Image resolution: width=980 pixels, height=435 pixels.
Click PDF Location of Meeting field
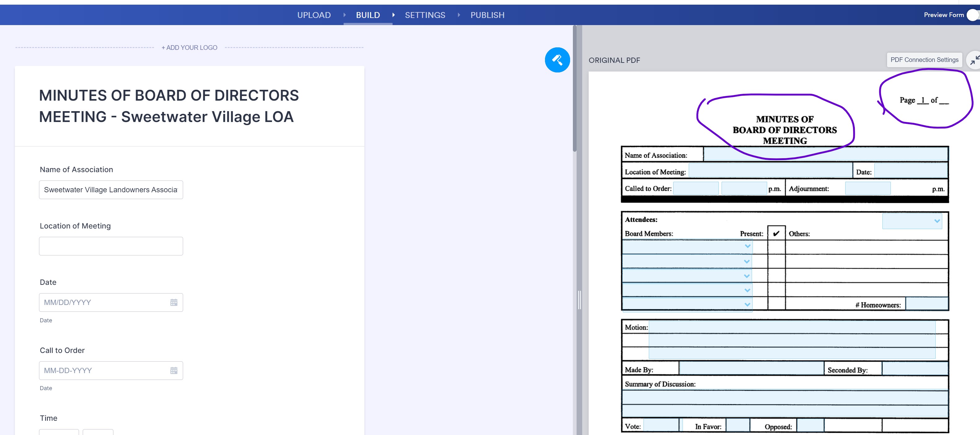point(770,170)
